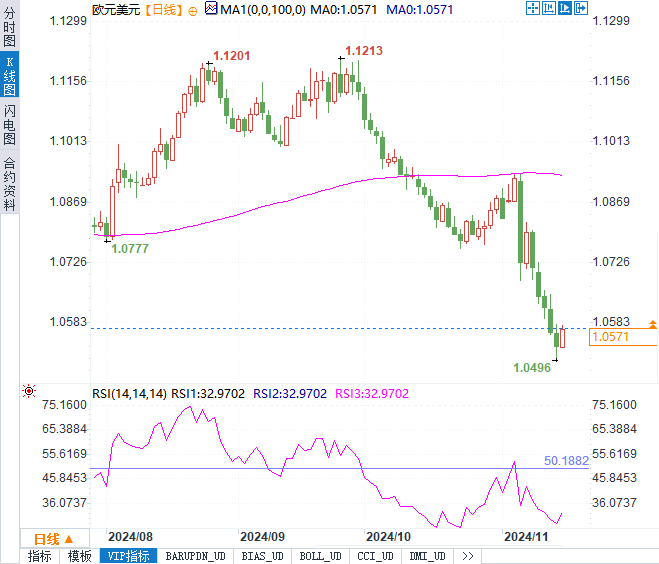Click the orange triangle marker on price axis
659x564 pixels.
652,324
